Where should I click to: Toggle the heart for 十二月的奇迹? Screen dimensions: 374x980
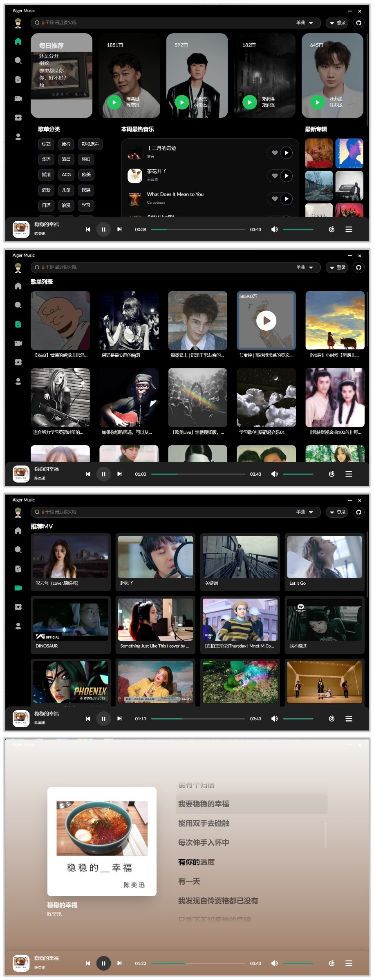point(275,153)
